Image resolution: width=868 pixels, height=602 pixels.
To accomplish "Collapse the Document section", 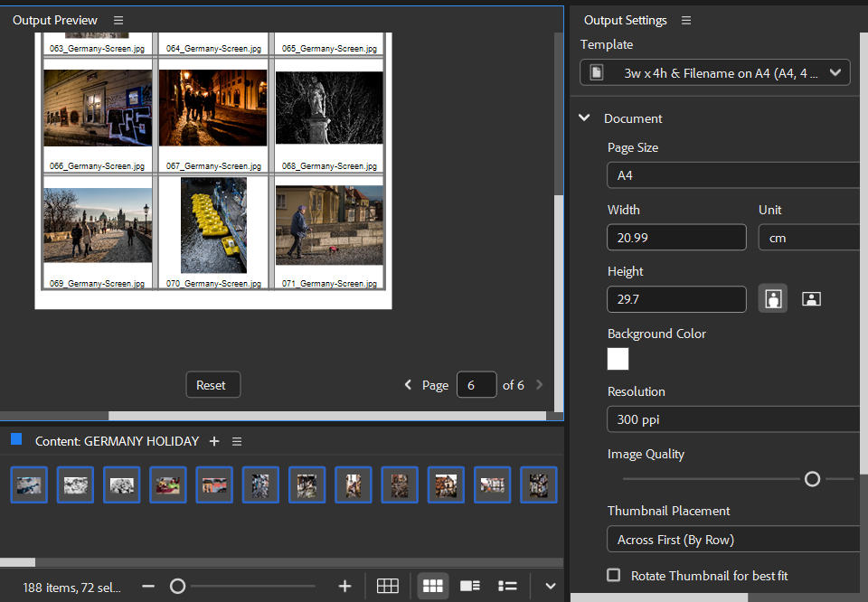I will point(585,118).
